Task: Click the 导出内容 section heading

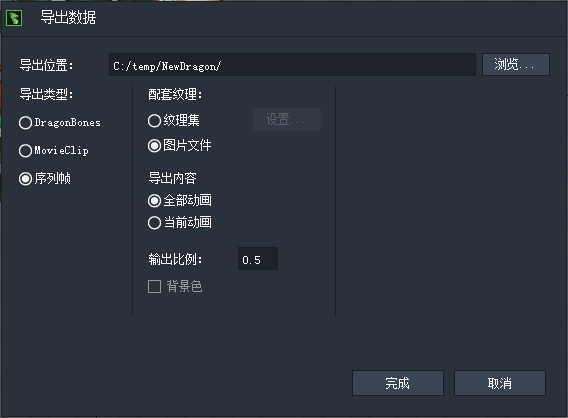Action: 172,178
